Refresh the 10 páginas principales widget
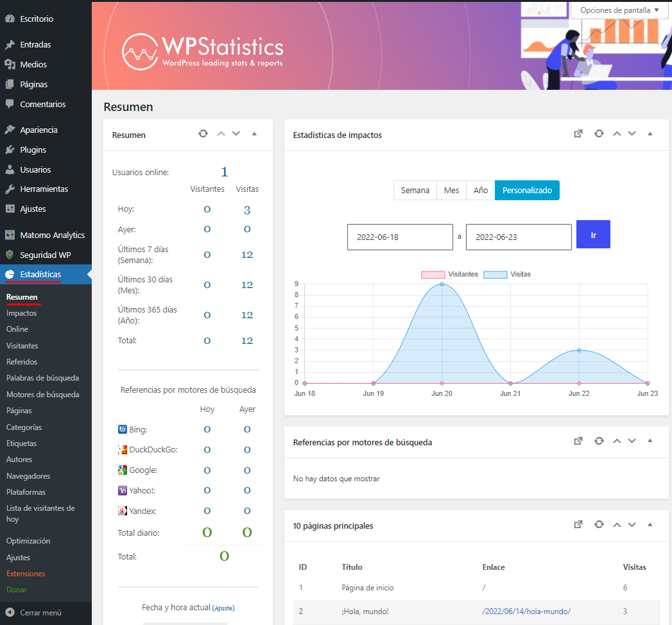Image resolution: width=672 pixels, height=625 pixels. pyautogui.click(x=599, y=524)
